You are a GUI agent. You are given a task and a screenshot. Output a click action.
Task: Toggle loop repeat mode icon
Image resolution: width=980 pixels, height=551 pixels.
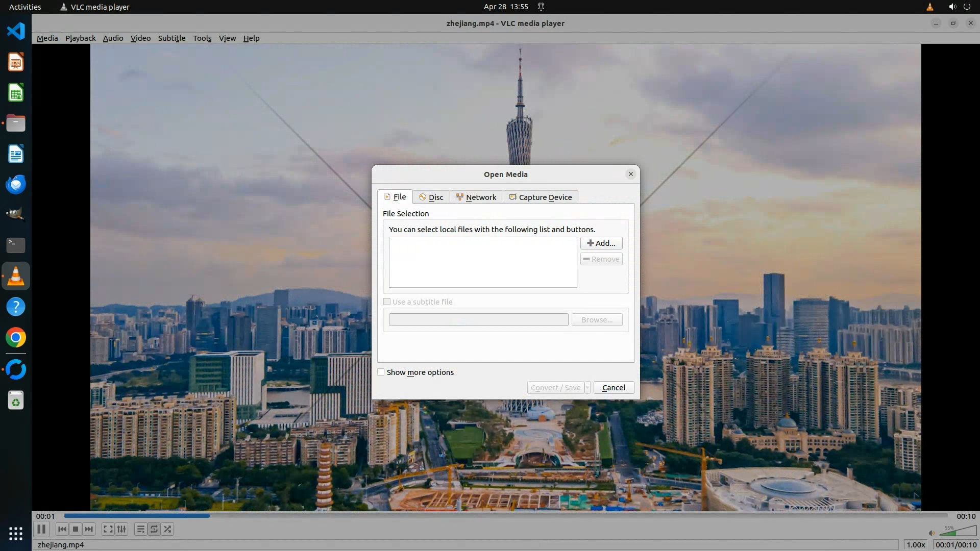(x=154, y=529)
